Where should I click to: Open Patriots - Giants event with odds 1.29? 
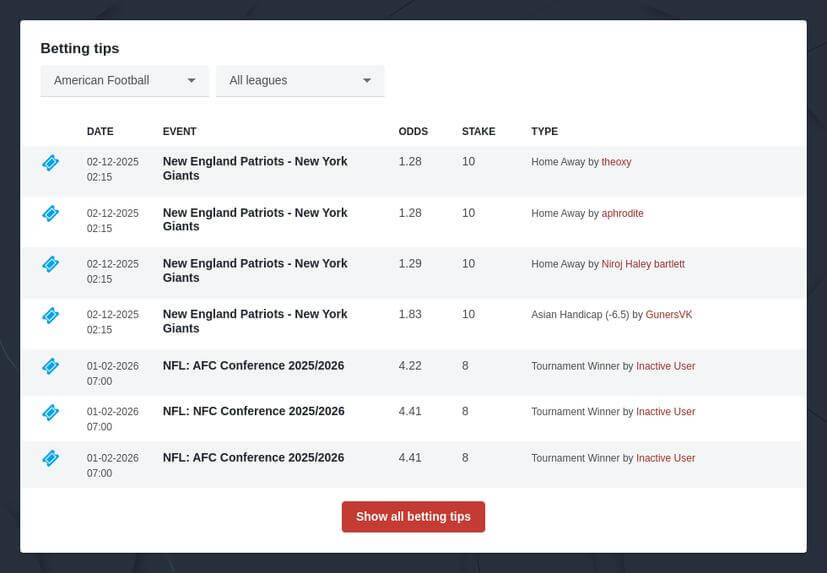(255, 270)
